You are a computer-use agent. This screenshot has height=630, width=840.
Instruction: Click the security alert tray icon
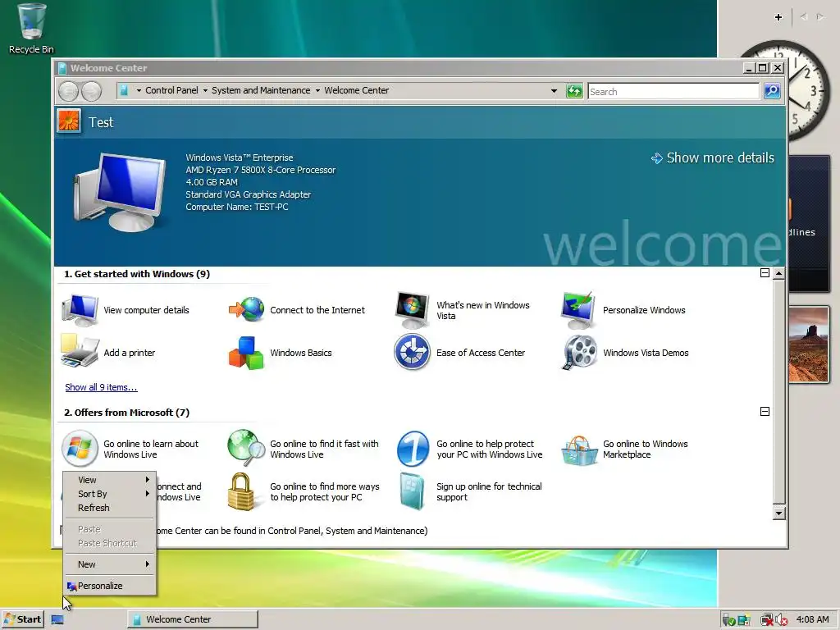[x=743, y=620]
